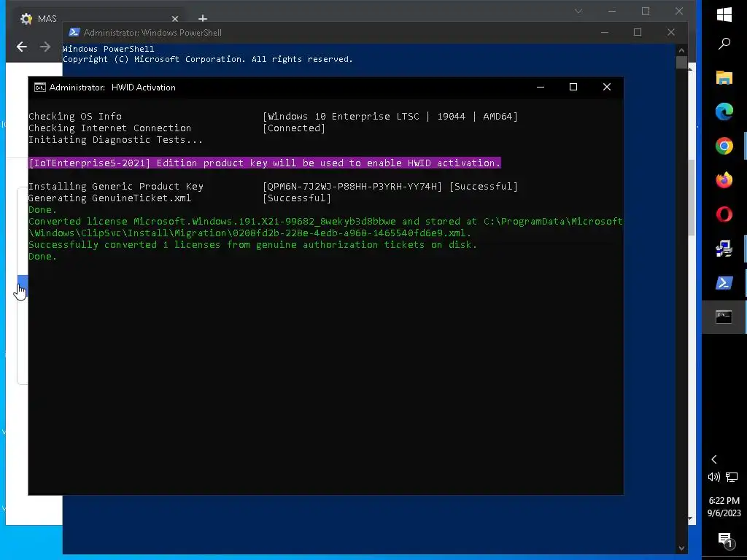Select the MAS browser tab
This screenshot has width=747, height=560.
98,18
